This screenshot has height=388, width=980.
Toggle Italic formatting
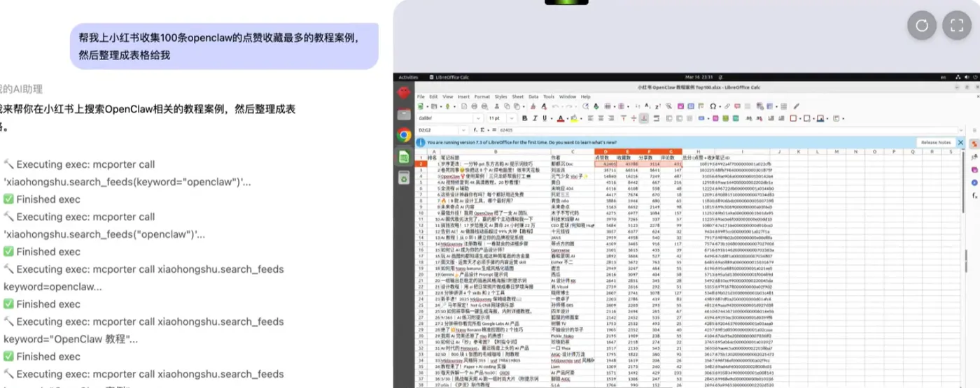click(535, 118)
